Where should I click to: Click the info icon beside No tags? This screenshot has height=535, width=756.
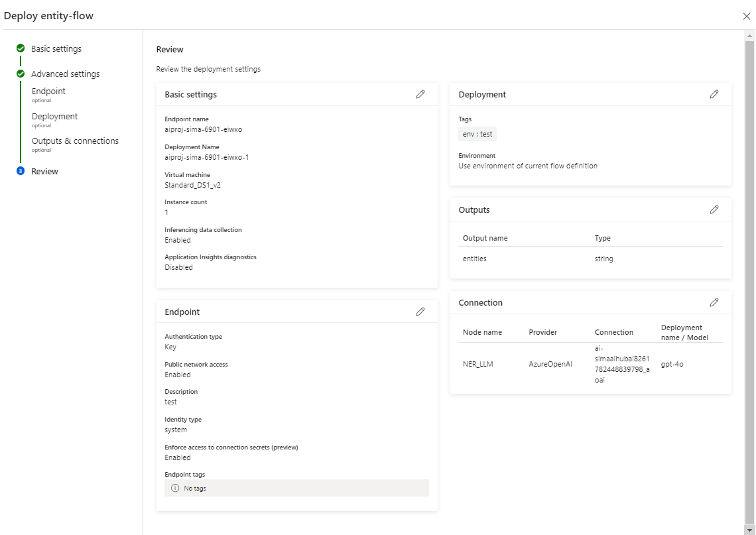pyautogui.click(x=174, y=488)
